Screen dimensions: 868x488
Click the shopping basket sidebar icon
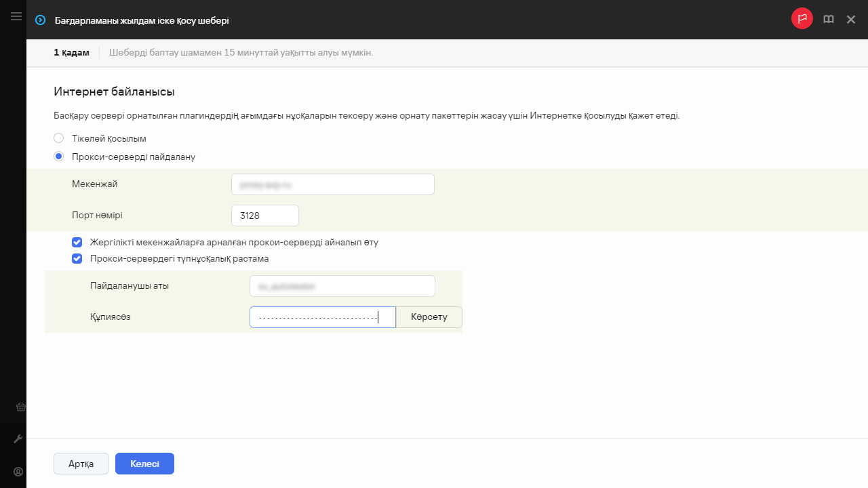pos(20,407)
